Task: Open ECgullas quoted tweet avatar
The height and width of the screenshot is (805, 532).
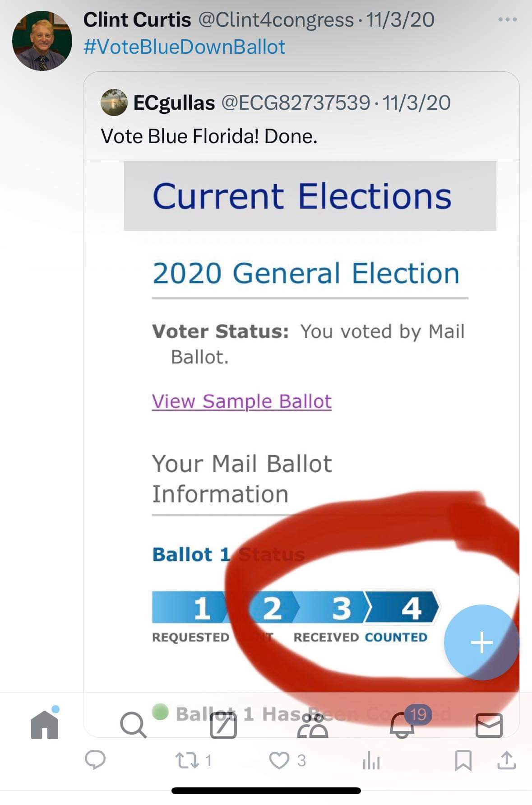Action: click(x=114, y=102)
